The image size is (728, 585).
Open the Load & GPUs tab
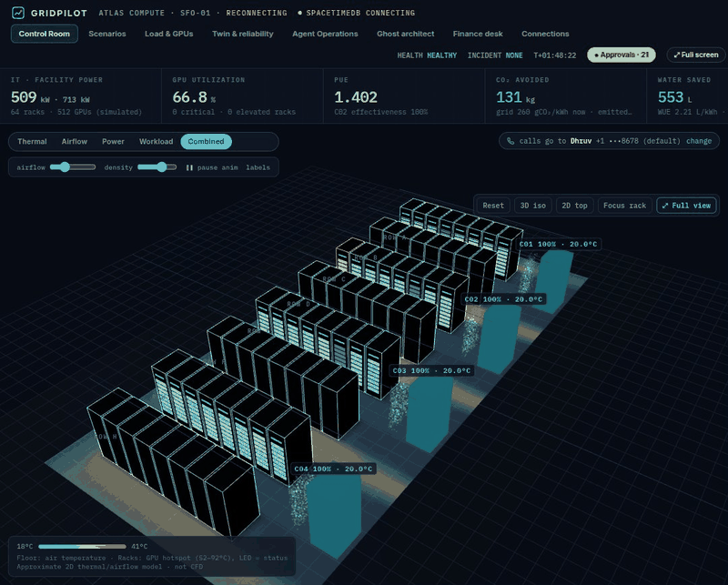(169, 34)
